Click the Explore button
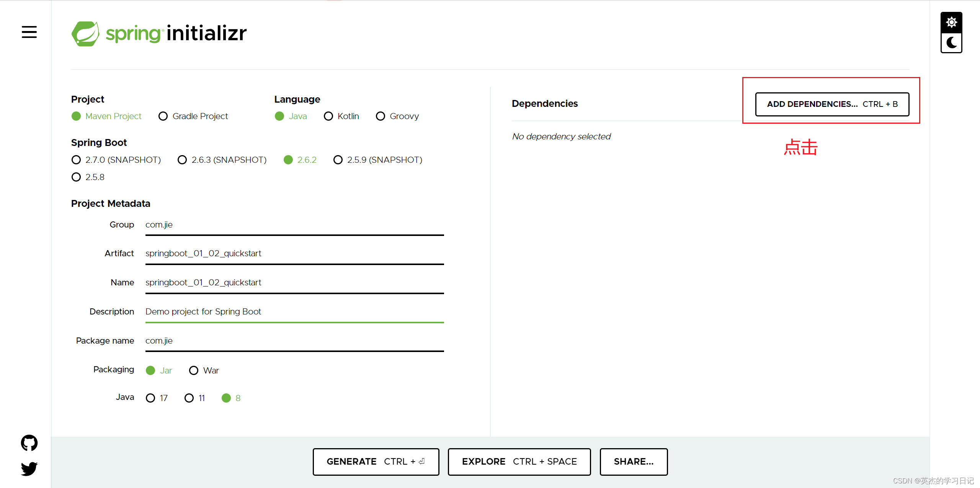The width and height of the screenshot is (980, 488). (x=519, y=462)
